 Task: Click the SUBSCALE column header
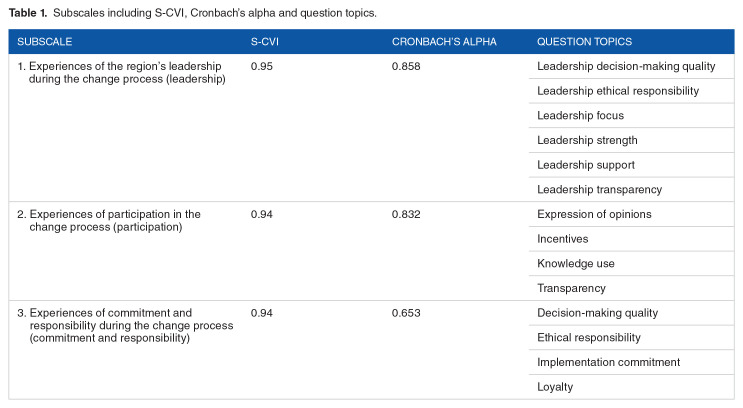point(44,42)
